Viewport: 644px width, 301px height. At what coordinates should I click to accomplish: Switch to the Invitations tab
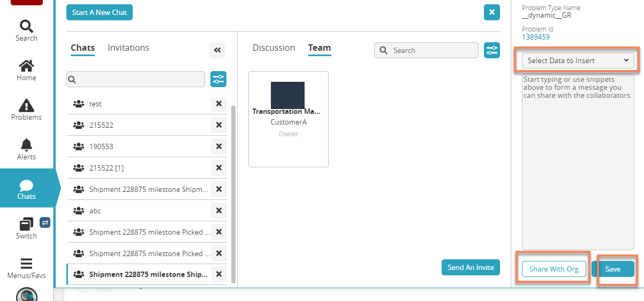128,48
